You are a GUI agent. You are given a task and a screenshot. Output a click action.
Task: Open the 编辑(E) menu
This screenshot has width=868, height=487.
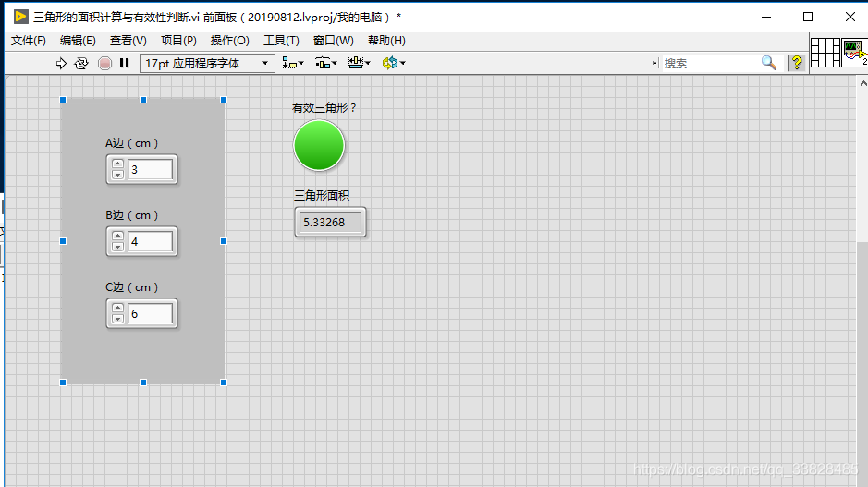78,41
